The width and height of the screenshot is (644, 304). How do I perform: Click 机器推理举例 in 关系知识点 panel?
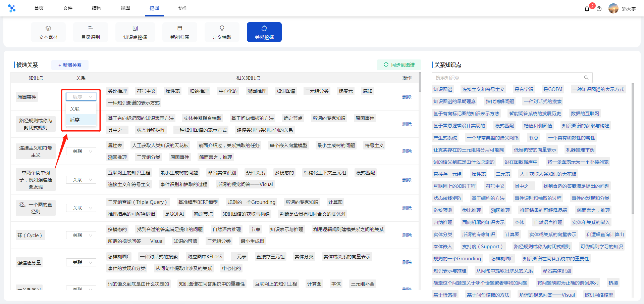580,150
